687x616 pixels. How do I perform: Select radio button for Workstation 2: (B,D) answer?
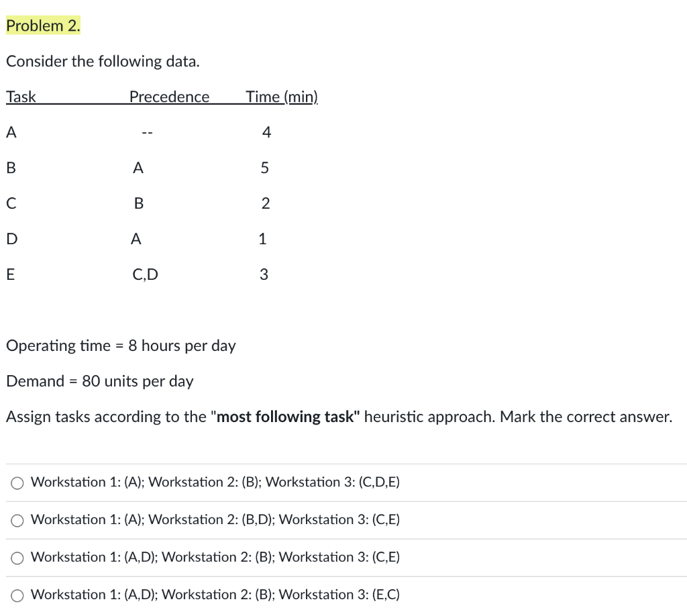[x=17, y=520]
